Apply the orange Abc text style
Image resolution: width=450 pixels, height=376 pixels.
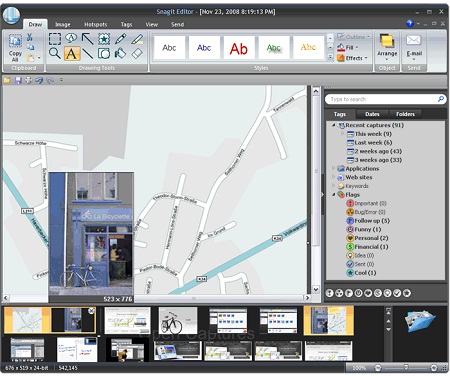pos(308,48)
